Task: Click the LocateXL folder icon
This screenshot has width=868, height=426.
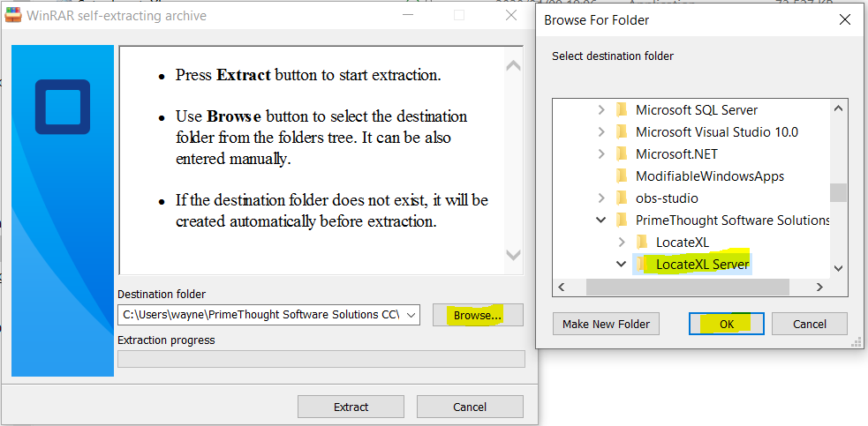Action: point(642,242)
